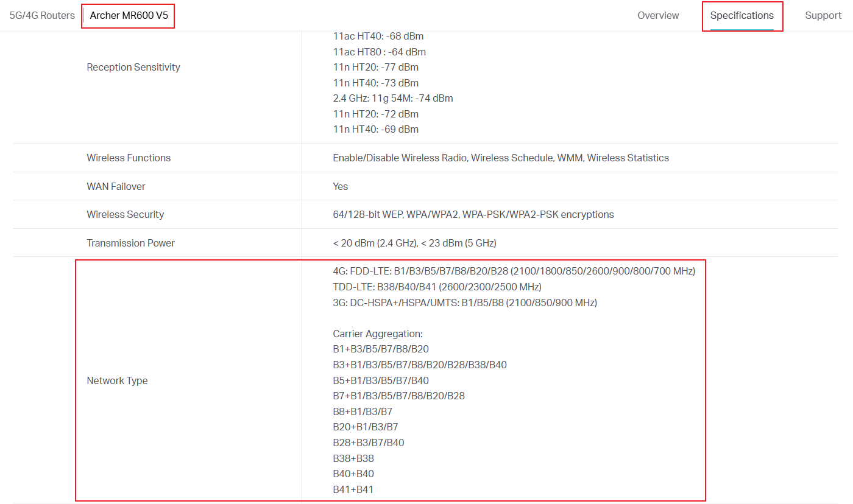The image size is (853, 504).
Task: Click the Wireless Security row label
Action: [x=125, y=214]
